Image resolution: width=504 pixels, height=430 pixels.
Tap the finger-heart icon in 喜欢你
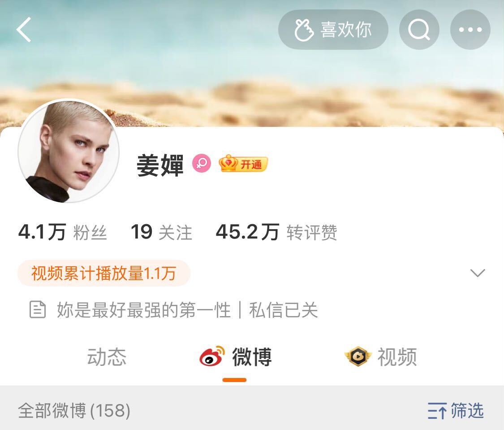point(304,30)
